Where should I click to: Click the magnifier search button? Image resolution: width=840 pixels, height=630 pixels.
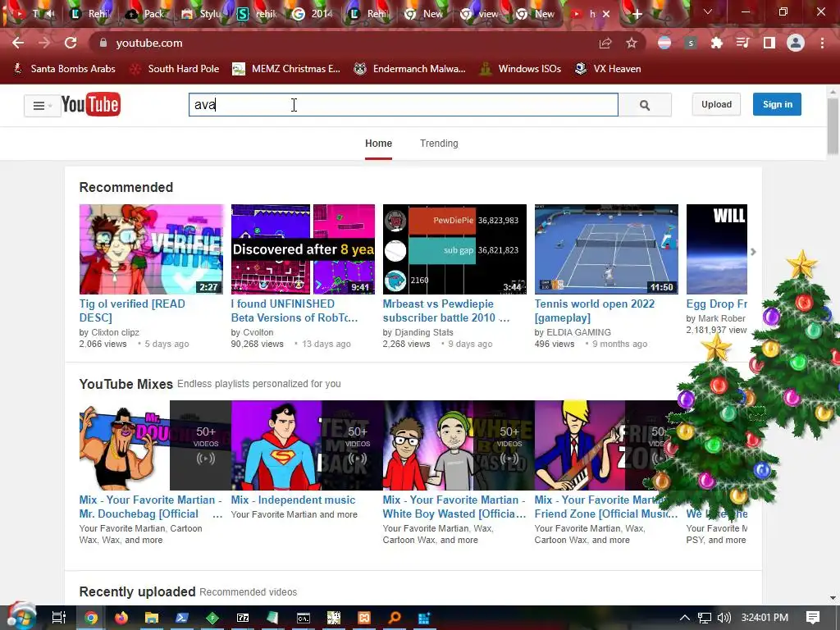coord(645,105)
